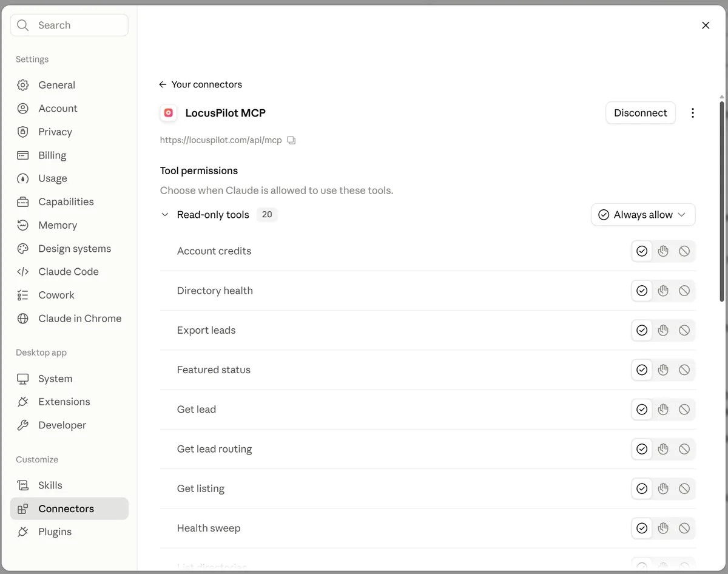
Task: Block the Get listing tool
Action: (684, 488)
